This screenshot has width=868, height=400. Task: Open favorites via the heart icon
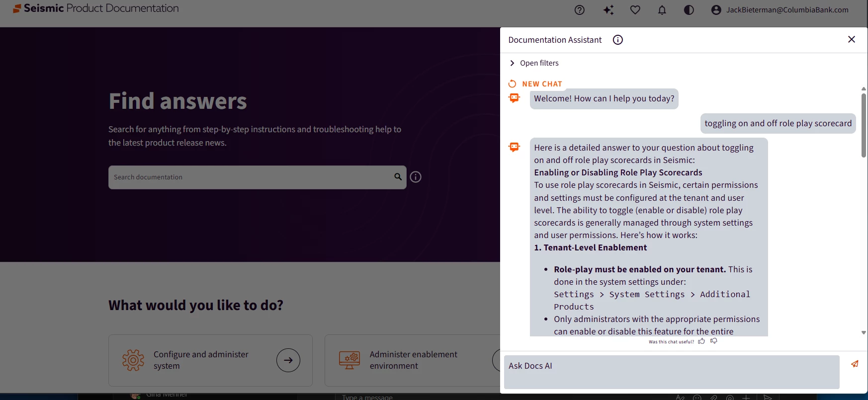tap(635, 10)
